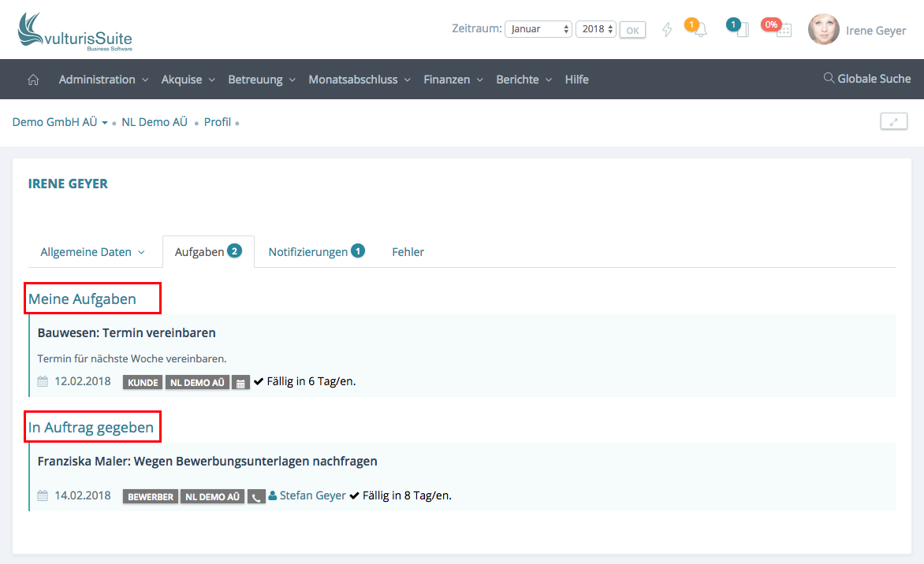924x564 pixels.
Task: Open the Januar month dropdown
Action: (538, 29)
